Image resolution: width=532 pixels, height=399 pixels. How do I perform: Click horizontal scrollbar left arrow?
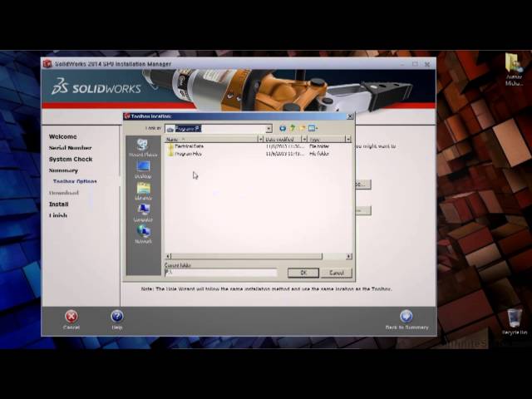click(x=168, y=256)
